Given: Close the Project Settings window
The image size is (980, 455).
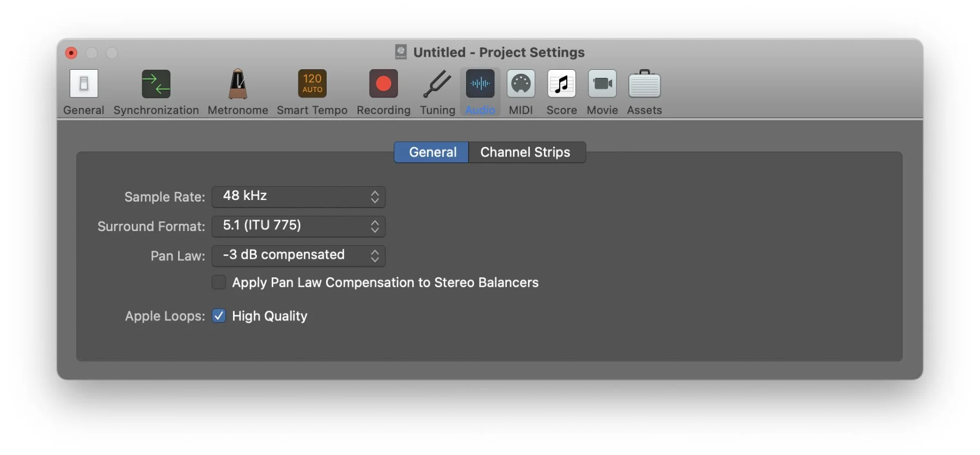Looking at the screenshot, I should (x=71, y=53).
